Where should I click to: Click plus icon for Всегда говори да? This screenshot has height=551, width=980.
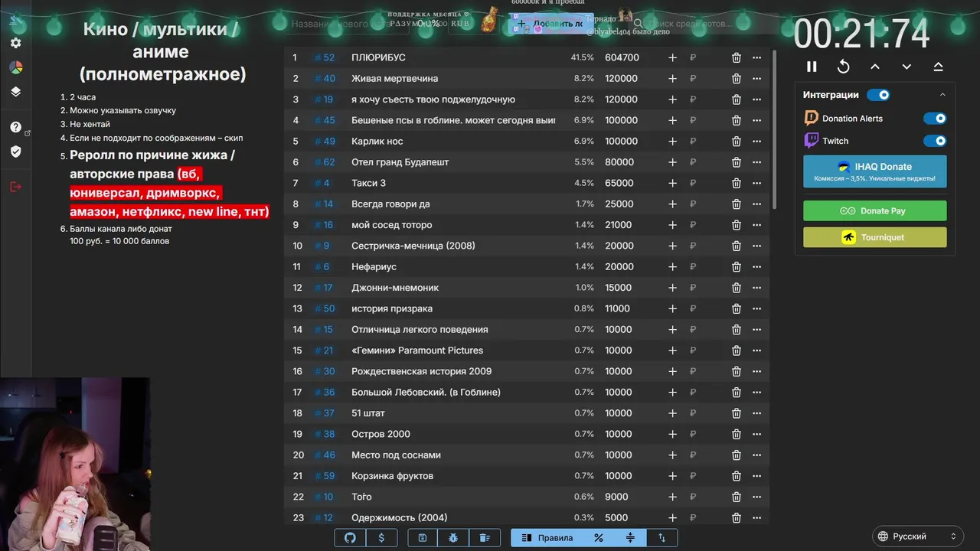pos(672,204)
